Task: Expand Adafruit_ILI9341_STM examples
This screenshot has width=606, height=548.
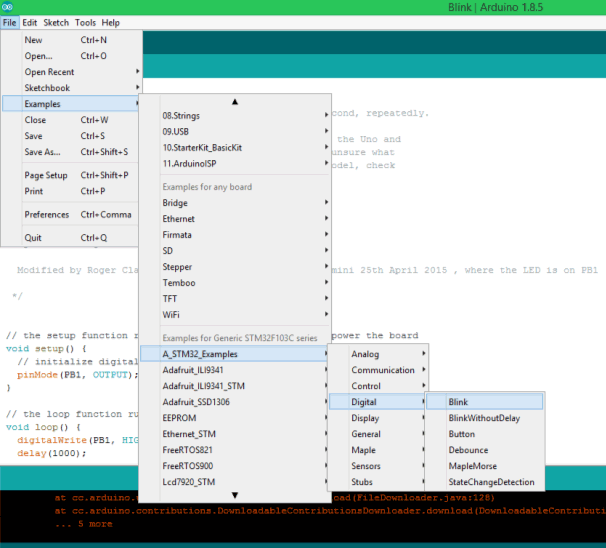Action: pos(235,386)
